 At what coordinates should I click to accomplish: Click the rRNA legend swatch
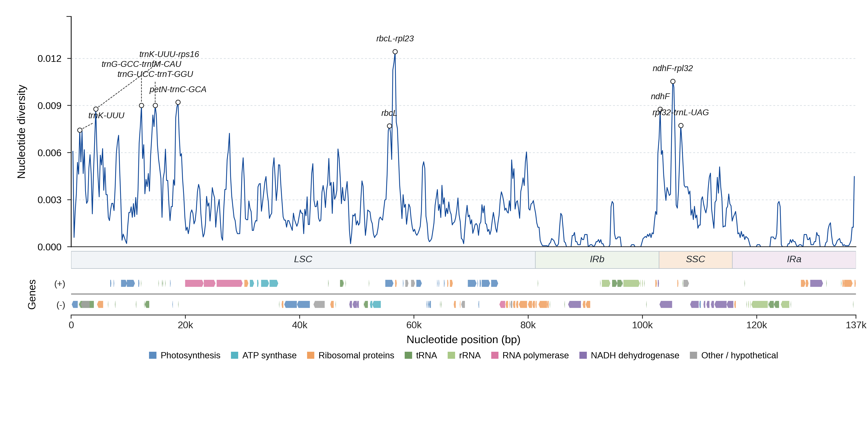pos(451,355)
